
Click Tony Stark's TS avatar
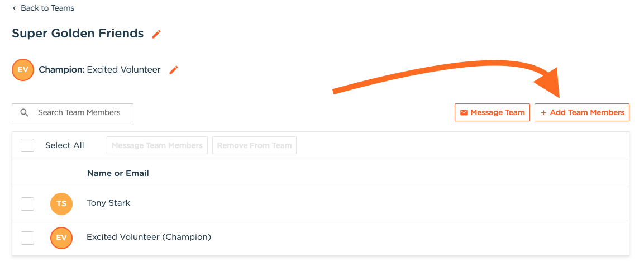point(61,204)
